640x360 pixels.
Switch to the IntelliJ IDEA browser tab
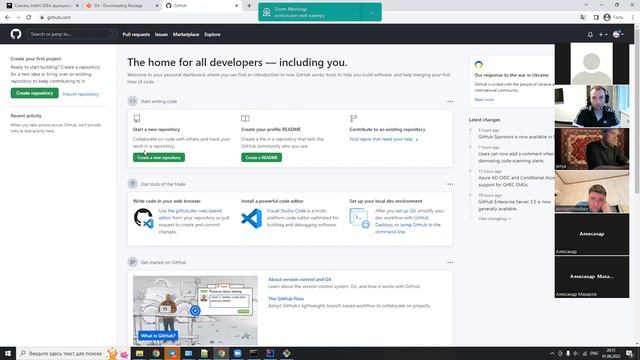[43, 6]
